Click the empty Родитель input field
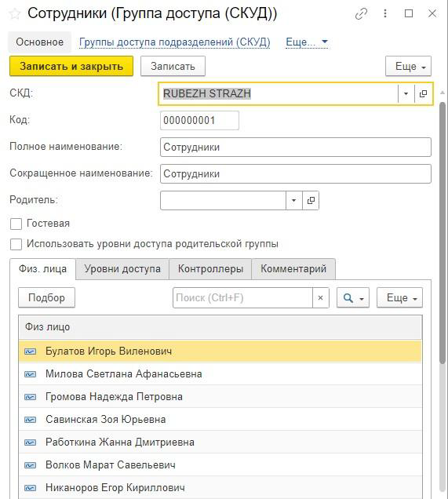This screenshot has width=448, height=499. point(223,200)
